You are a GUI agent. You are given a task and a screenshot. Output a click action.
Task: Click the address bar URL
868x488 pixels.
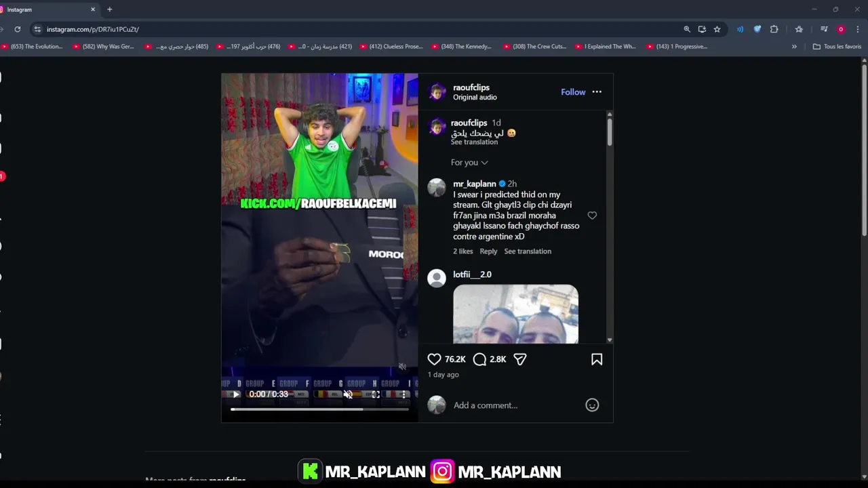(93, 29)
